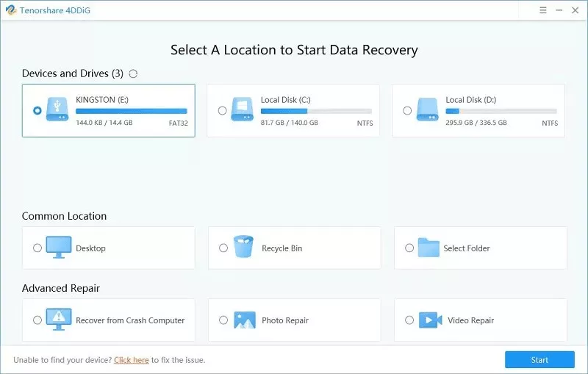Click the 'Photo Repair' label
The width and height of the screenshot is (588, 374).
tap(285, 320)
